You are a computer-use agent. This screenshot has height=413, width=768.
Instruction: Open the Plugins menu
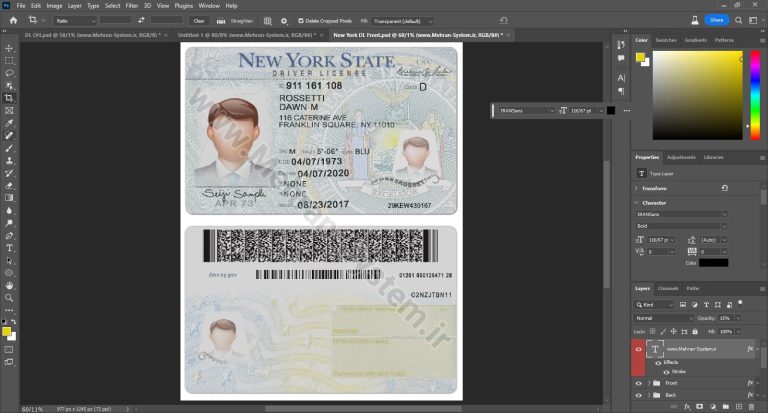coord(184,6)
